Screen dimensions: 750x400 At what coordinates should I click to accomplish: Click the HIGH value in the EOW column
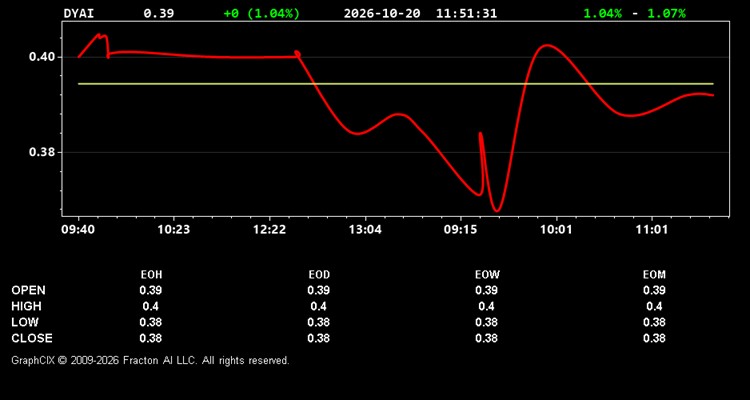tap(487, 306)
